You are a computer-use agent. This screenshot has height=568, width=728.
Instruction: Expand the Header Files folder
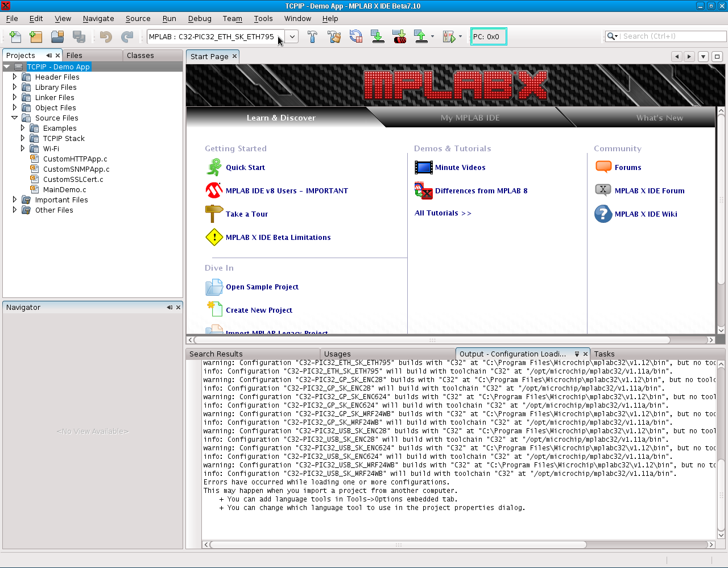point(15,77)
